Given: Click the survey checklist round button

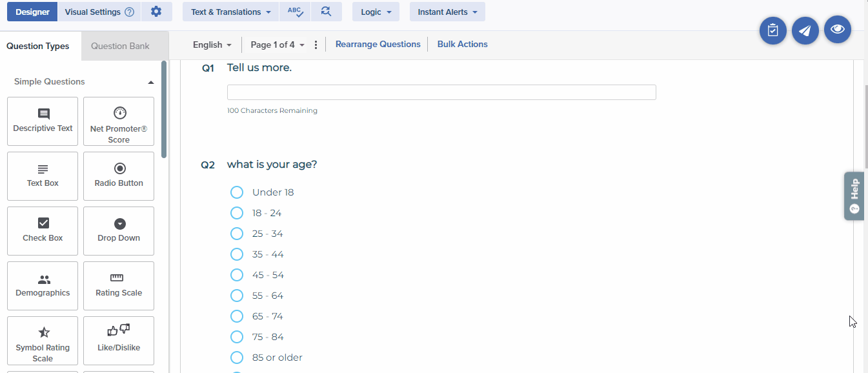Looking at the screenshot, I should pos(772,30).
